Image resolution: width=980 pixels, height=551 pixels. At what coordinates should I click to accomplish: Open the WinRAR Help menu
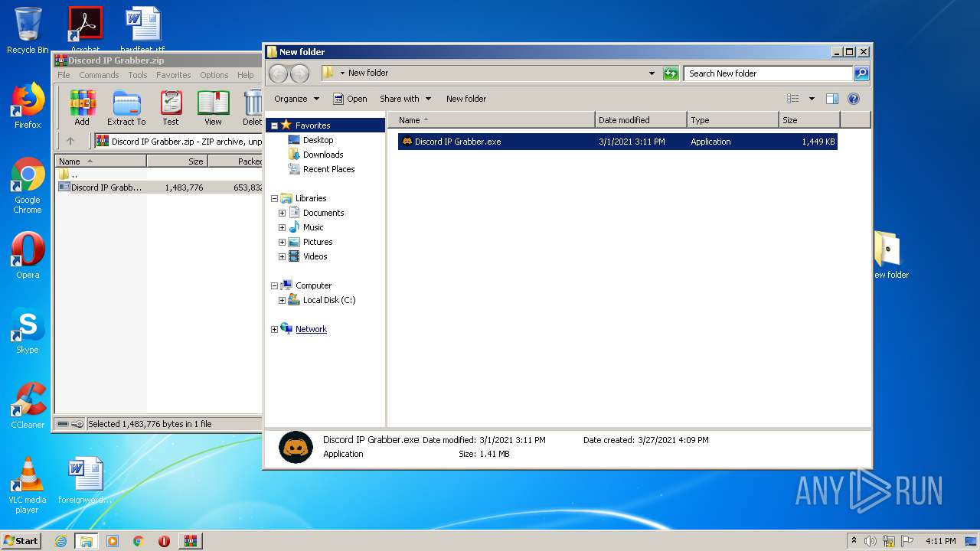pos(245,75)
